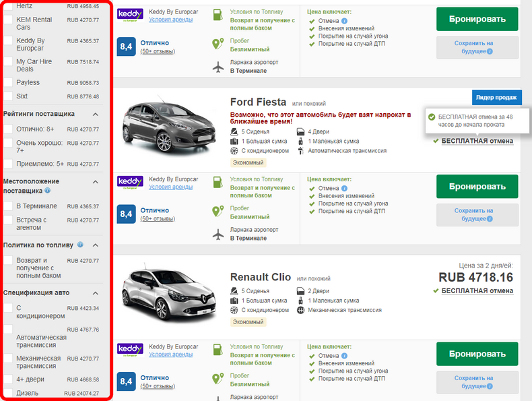
Task: Check the 'Приемлемо: 5+' rating filter
Action: pos(8,164)
